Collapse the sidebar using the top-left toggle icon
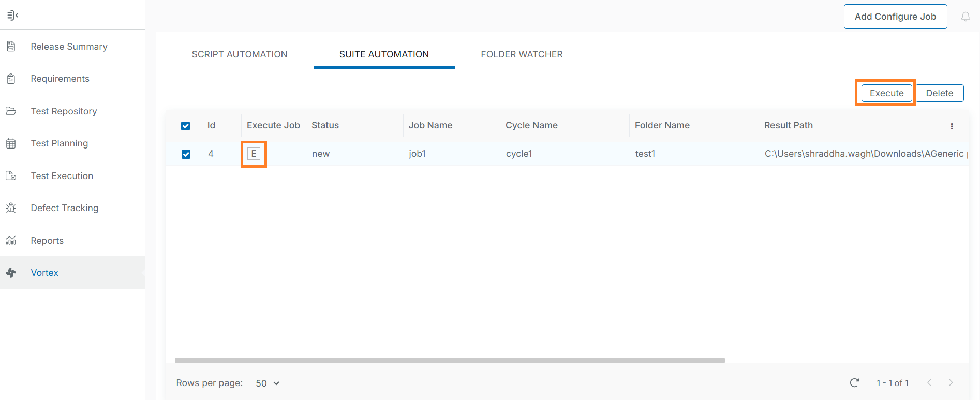Viewport: 980px width, 400px height. point(12,16)
